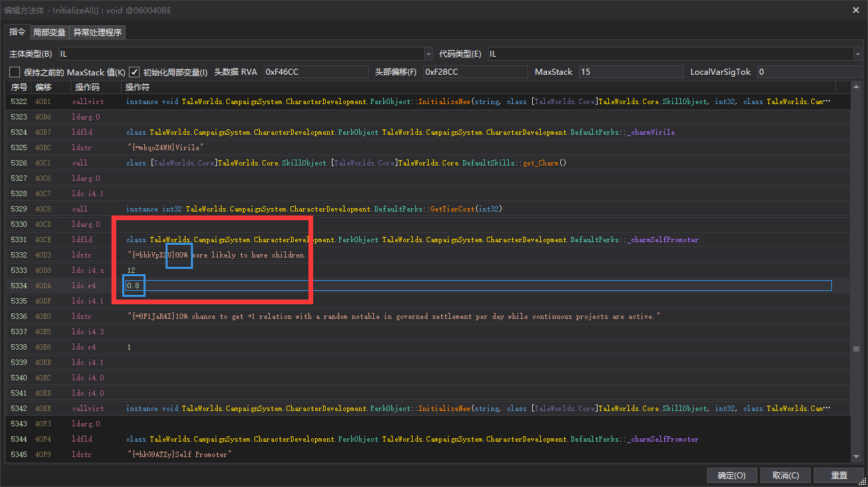The width and height of the screenshot is (868, 487).
Task: Select row 5343 ldarg.0
Action: pyautogui.click(x=429, y=424)
